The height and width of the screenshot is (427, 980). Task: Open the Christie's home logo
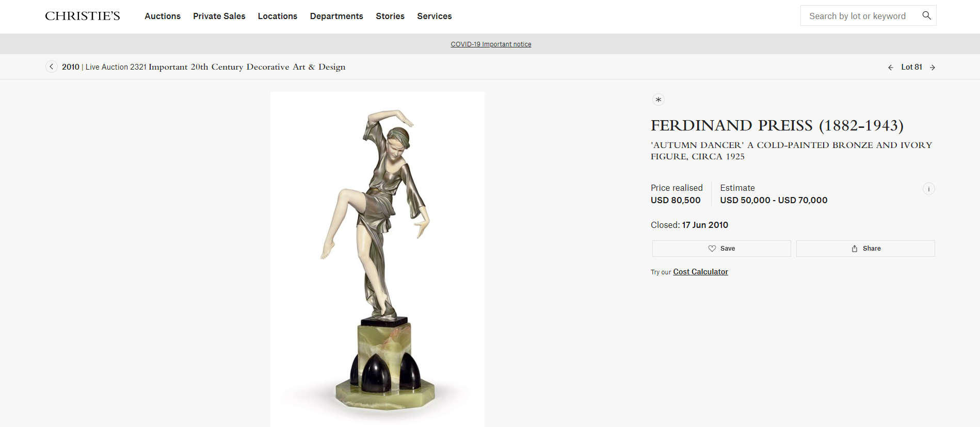(83, 16)
